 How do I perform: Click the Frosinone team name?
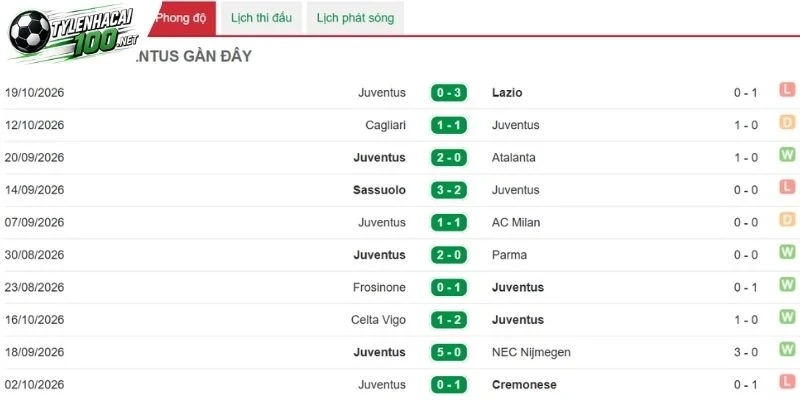tap(379, 287)
